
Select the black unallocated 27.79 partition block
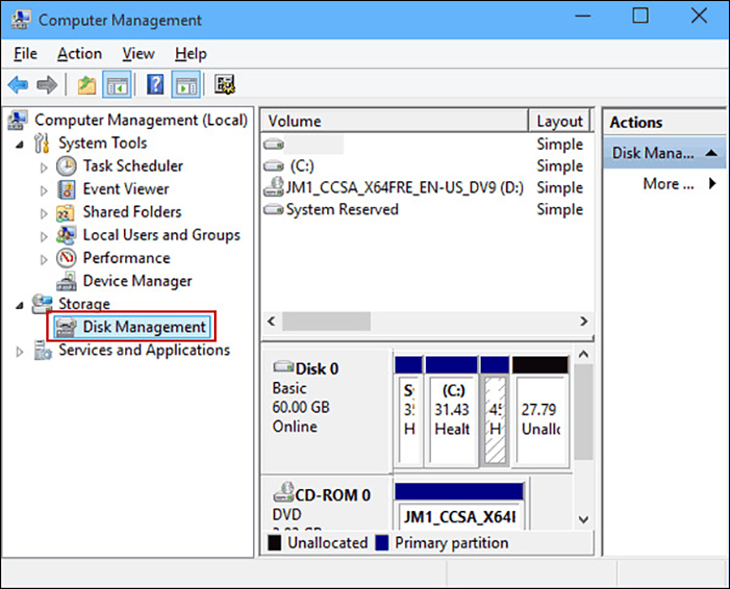coord(540,410)
